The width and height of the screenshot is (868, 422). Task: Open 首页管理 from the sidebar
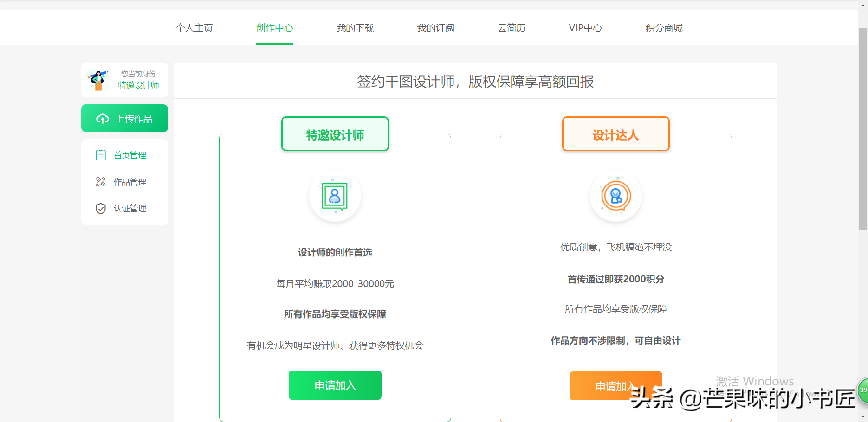coord(130,155)
